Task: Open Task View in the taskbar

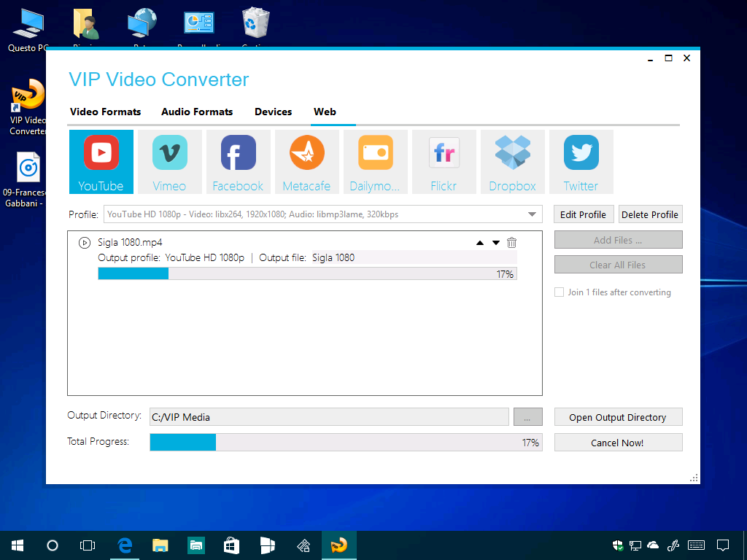Action: 88,545
